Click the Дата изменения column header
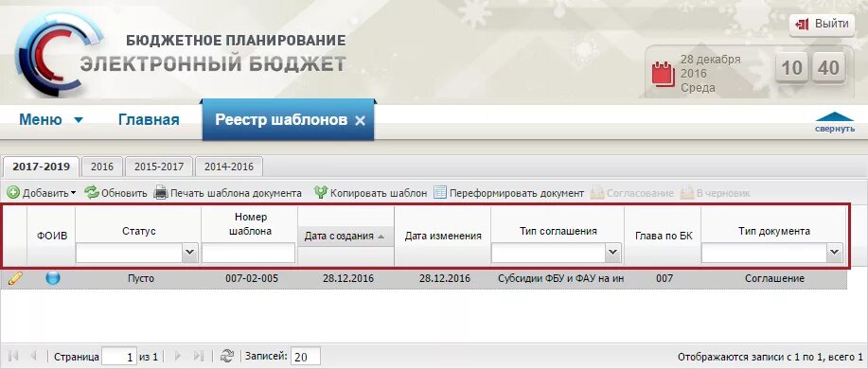The image size is (868, 369). tap(443, 237)
